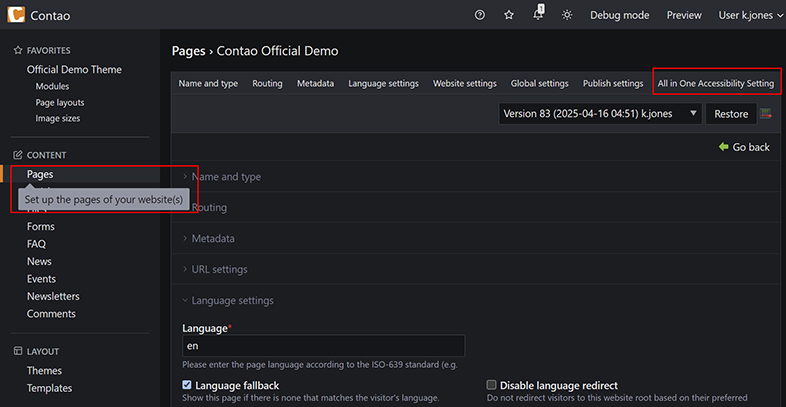Open the Version 83 dropdown

[600, 114]
